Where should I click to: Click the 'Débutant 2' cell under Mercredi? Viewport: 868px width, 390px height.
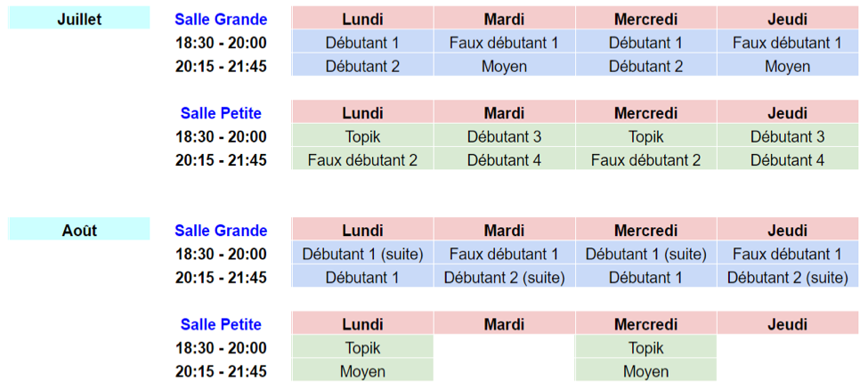645,66
